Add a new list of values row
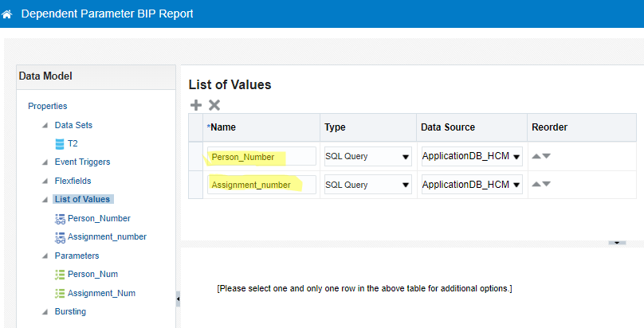Image resolution: width=644 pixels, height=328 pixels. coord(196,105)
